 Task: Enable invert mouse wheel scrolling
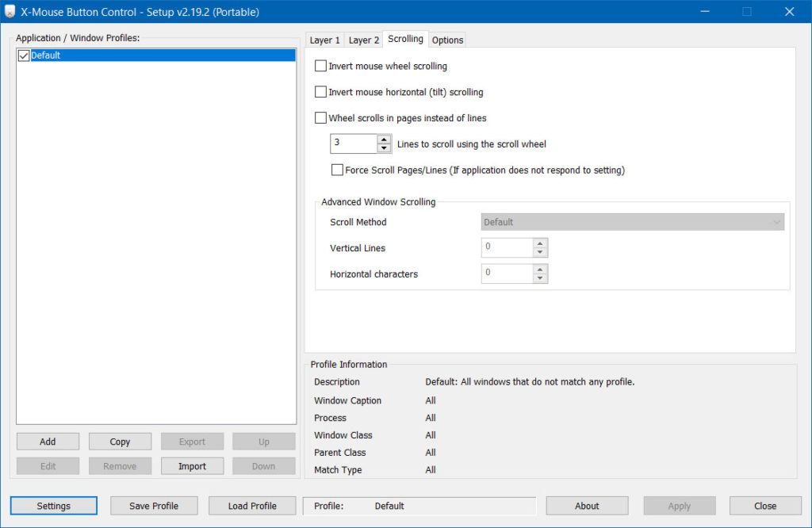pyautogui.click(x=320, y=66)
